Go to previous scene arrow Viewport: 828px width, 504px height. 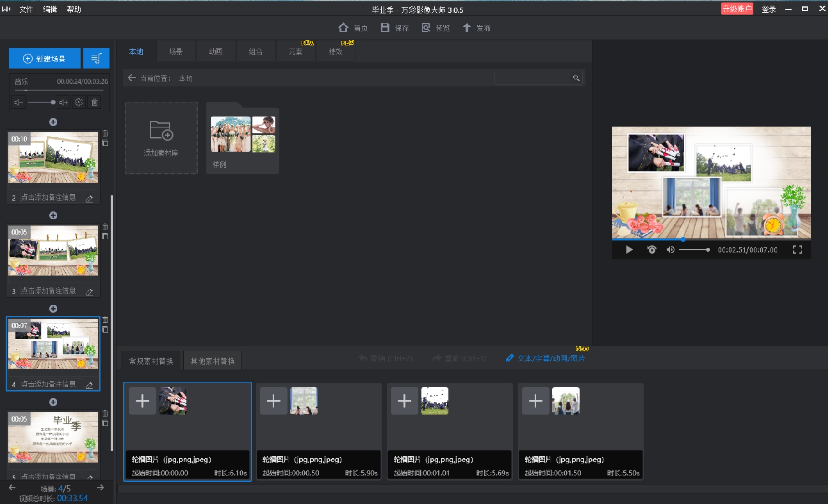[x=12, y=488]
